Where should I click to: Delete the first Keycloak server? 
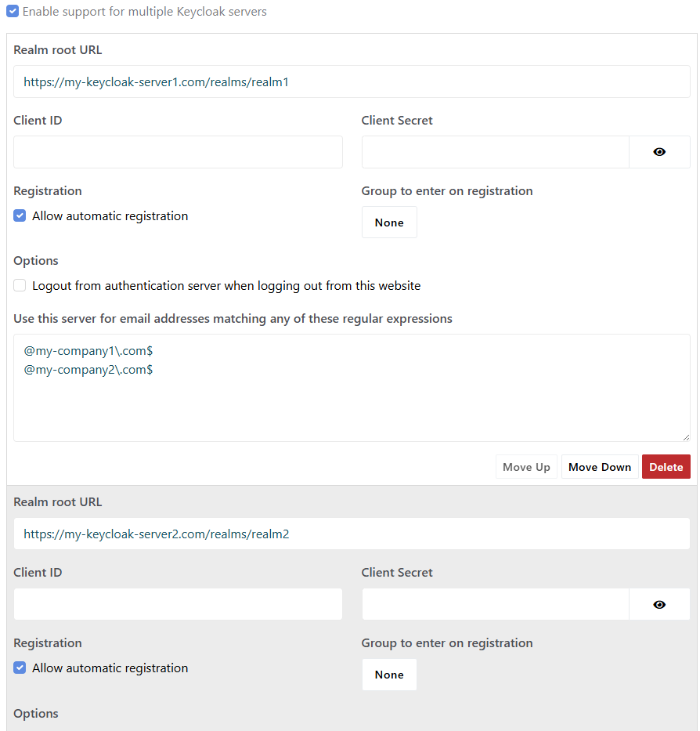(x=666, y=467)
